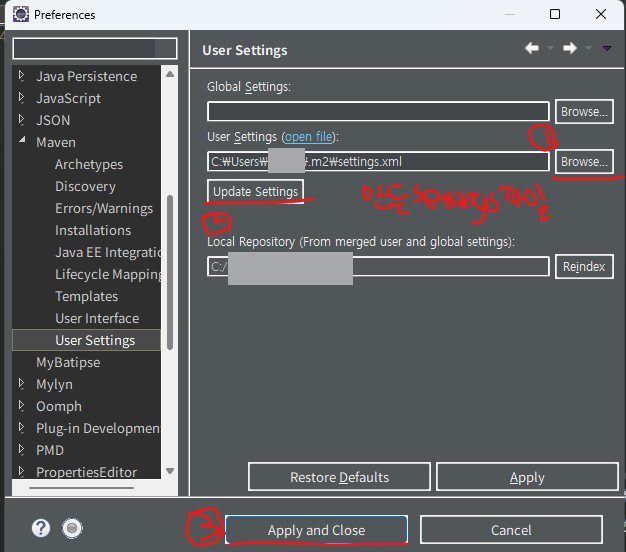Click the Update Settings button
Viewport: 626px width, 552px height.
(256, 191)
